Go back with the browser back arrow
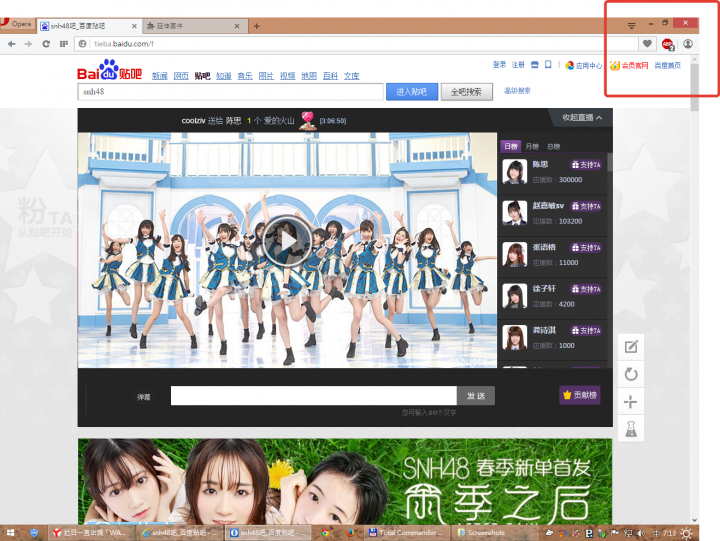This screenshot has height=541, width=720. tap(11, 44)
